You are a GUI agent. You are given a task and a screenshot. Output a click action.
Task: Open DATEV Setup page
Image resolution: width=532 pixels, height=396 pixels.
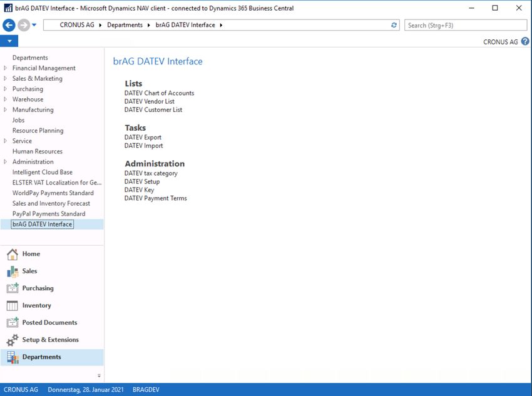point(142,181)
